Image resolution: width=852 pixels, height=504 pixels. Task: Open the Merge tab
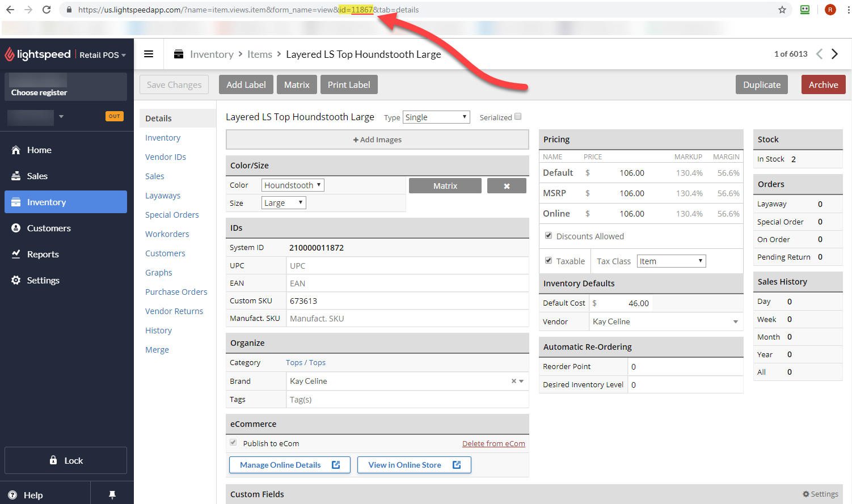[x=157, y=350]
